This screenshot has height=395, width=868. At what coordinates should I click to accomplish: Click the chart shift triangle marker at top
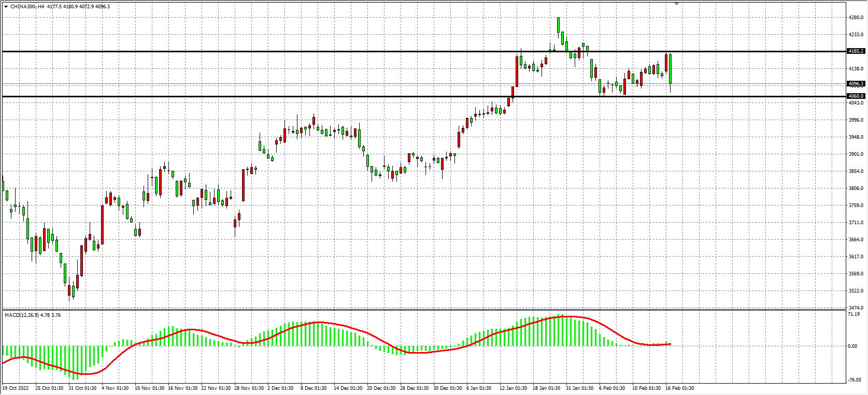676,4
